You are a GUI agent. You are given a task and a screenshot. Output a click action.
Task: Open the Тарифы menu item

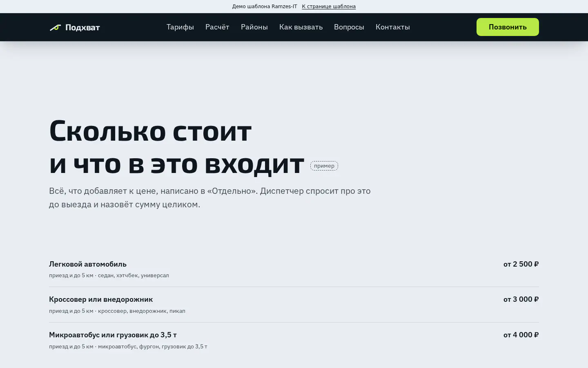click(180, 27)
